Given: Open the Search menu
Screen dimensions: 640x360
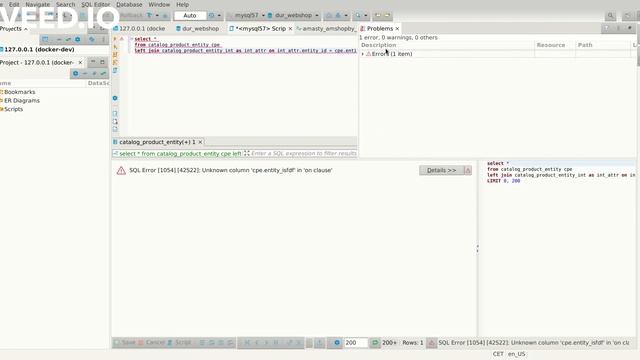Looking at the screenshot, I should point(65,4).
